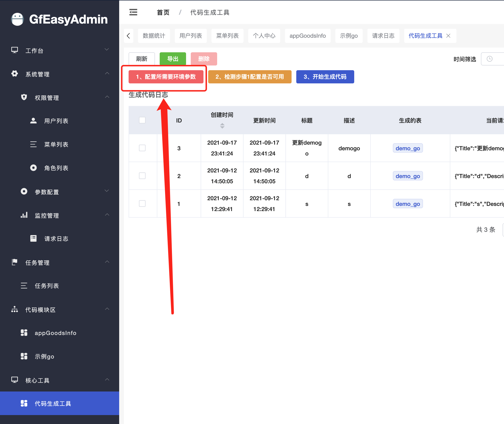Check the checkbox for row ID 1

tap(142, 204)
